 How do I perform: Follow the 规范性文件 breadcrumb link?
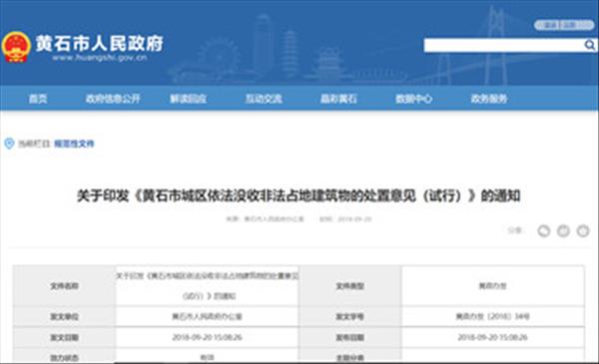click(74, 144)
